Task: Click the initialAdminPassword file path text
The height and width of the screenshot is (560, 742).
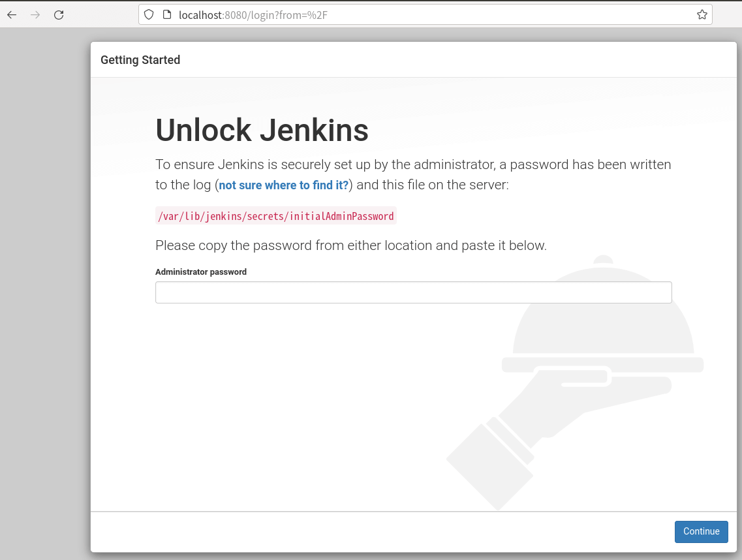Action: click(275, 216)
